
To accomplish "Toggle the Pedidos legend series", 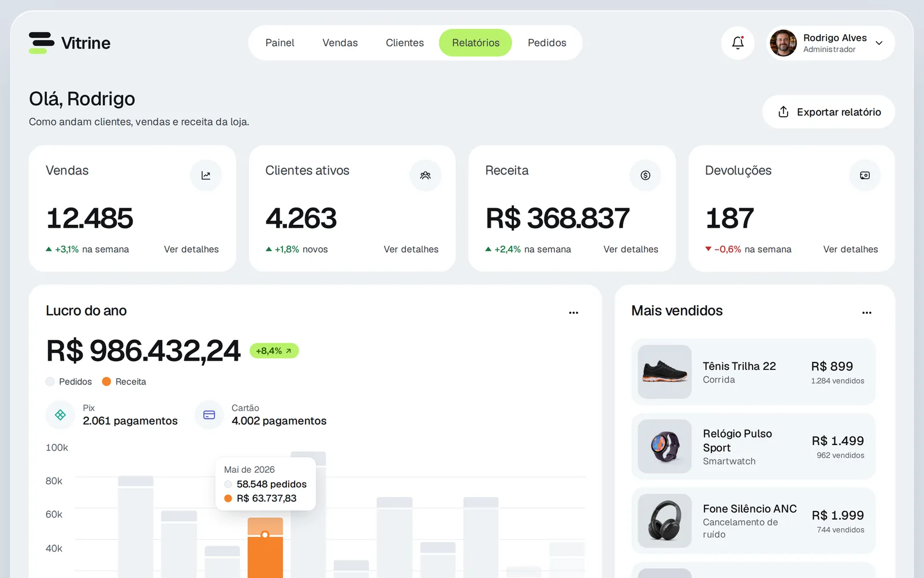I will point(69,381).
